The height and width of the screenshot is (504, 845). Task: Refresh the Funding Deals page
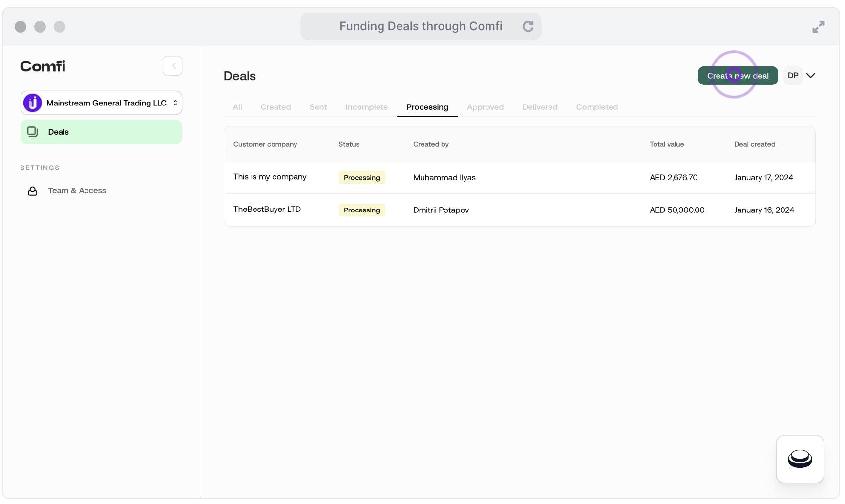pos(528,26)
